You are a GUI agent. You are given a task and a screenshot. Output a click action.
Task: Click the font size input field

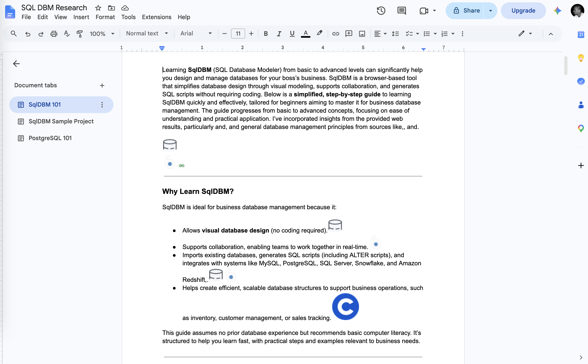[238, 34]
